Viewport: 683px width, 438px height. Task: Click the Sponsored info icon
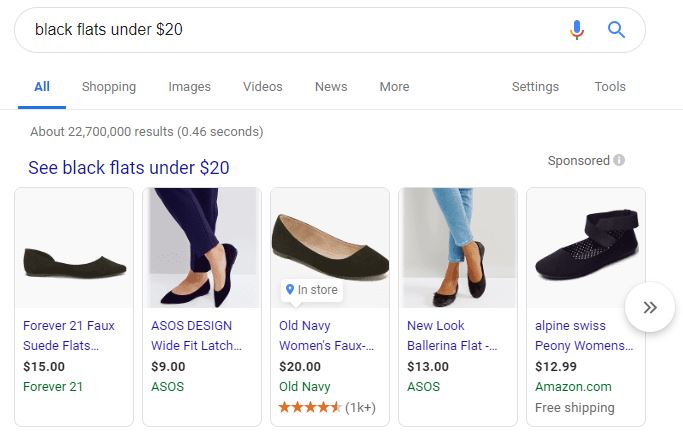click(619, 160)
